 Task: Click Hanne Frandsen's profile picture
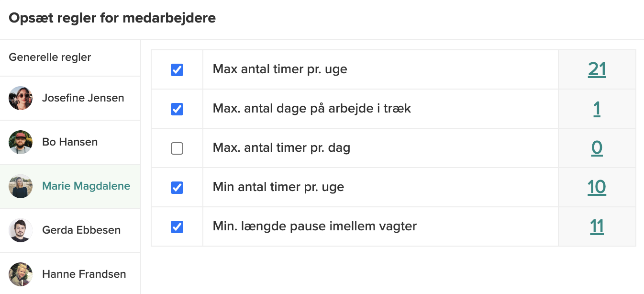tap(21, 274)
